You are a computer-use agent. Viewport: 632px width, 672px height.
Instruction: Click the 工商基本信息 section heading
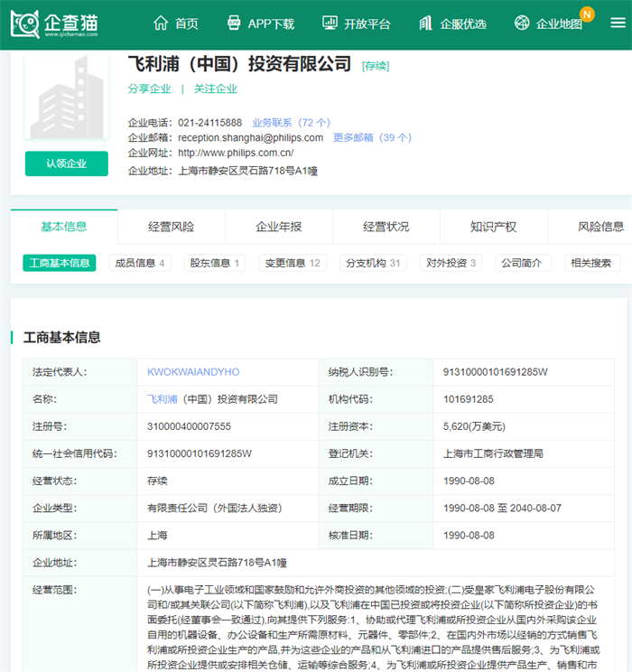(61, 337)
